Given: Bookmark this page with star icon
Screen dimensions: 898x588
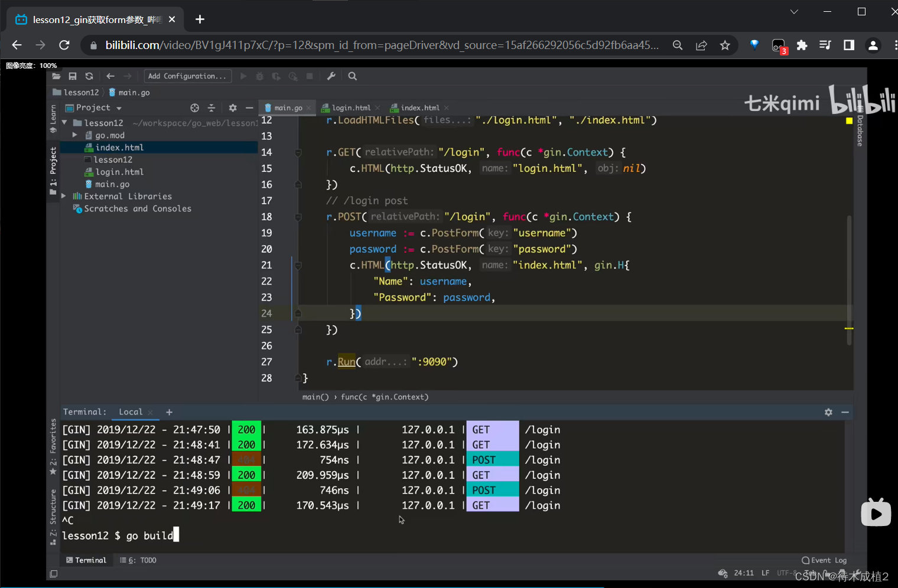Looking at the screenshot, I should [x=725, y=45].
